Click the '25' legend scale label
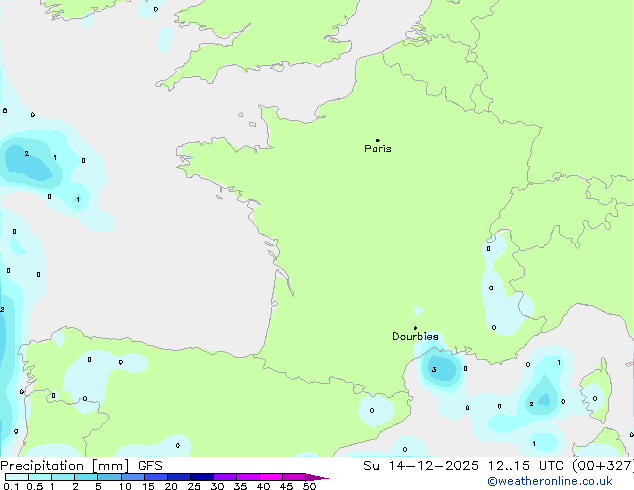Screen dimensions: 634x490 coord(194,486)
